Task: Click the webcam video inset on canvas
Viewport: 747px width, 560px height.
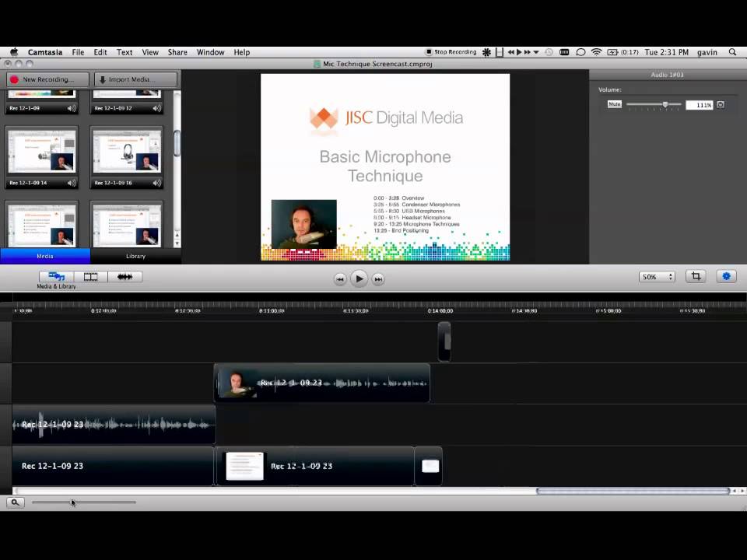Action: coord(304,224)
